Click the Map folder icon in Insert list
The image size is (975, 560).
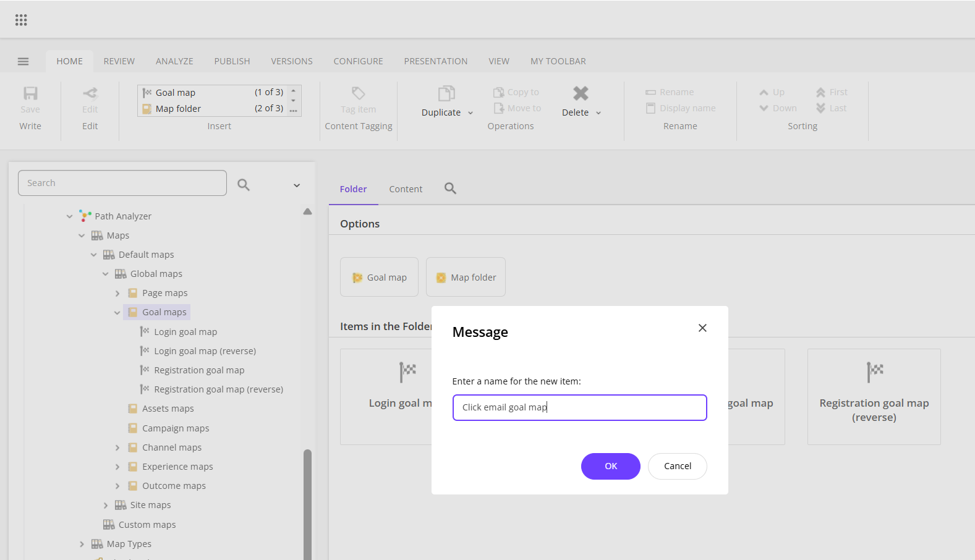(x=147, y=109)
